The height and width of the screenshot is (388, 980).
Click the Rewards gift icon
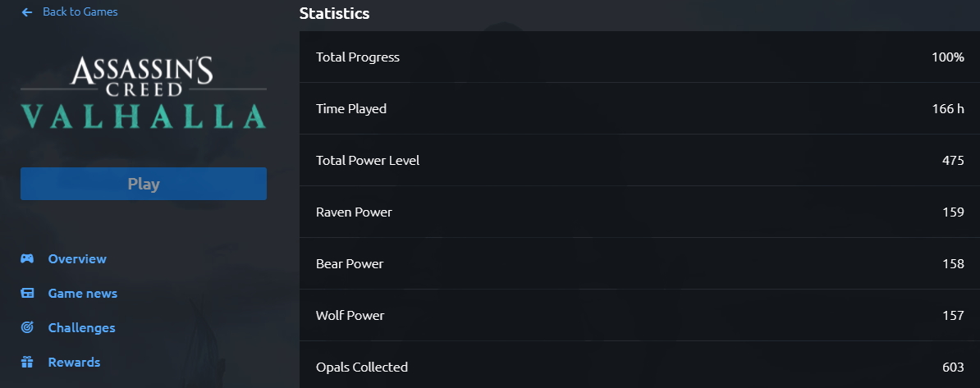pyautogui.click(x=27, y=362)
